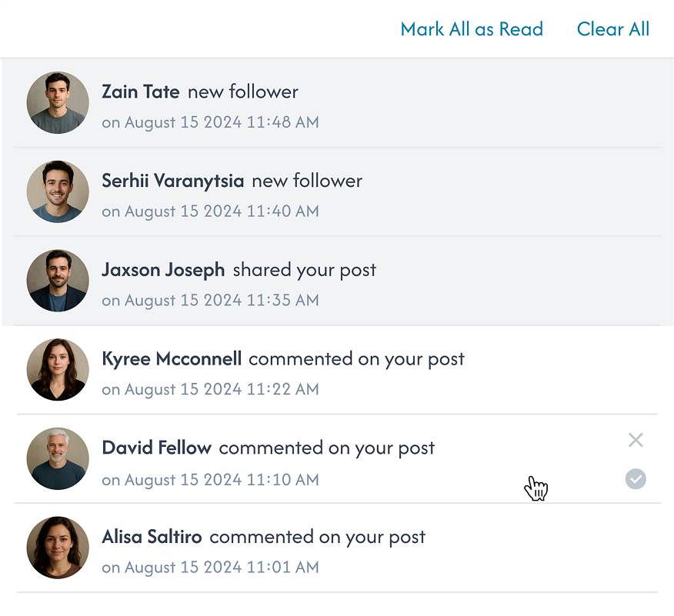Dismiss David Fellow's notification with the X icon

pos(636,440)
